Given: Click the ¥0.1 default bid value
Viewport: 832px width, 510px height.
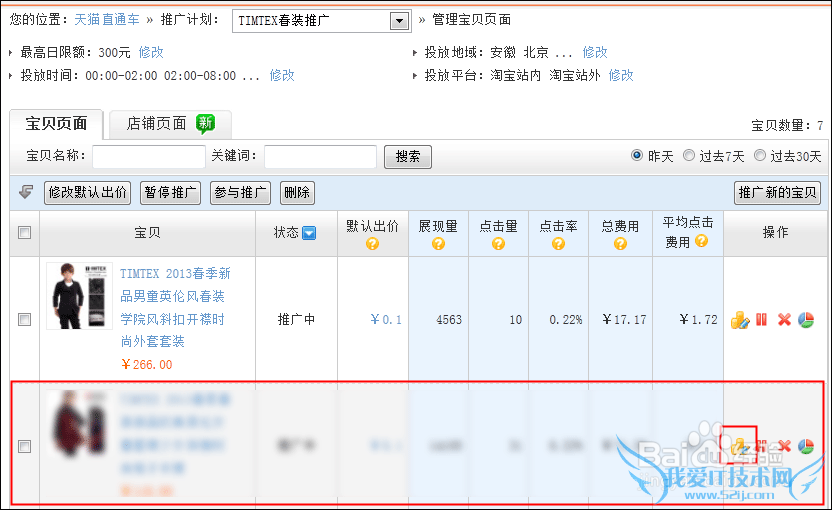Looking at the screenshot, I should pos(386,319).
